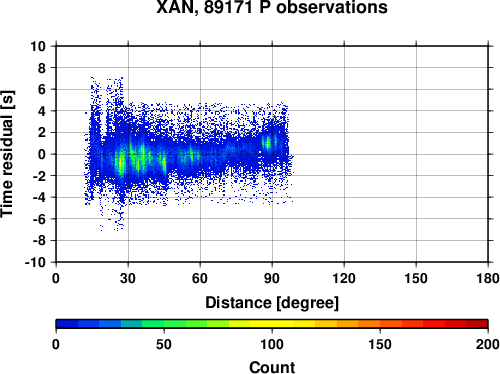
Task: Select the orange colorbar segment near 150
Action: tap(380, 324)
